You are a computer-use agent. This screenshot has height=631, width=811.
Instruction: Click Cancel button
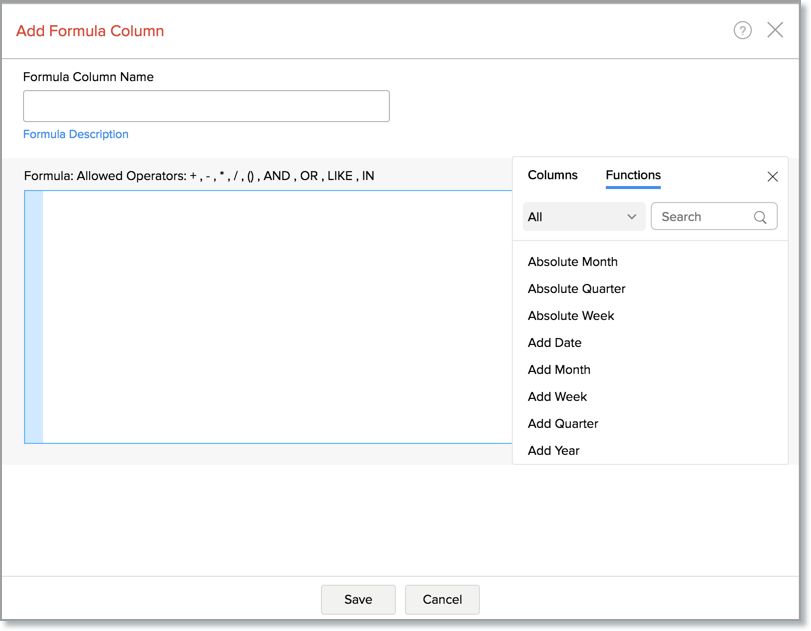click(442, 599)
